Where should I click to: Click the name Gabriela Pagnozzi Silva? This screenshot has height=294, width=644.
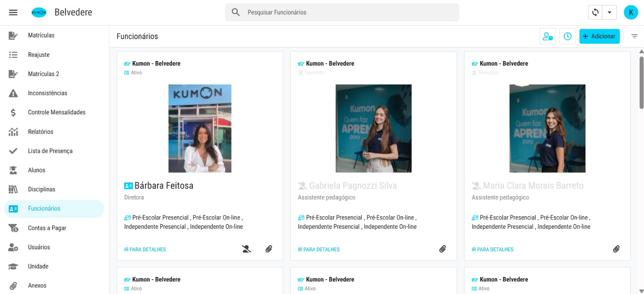click(x=353, y=186)
